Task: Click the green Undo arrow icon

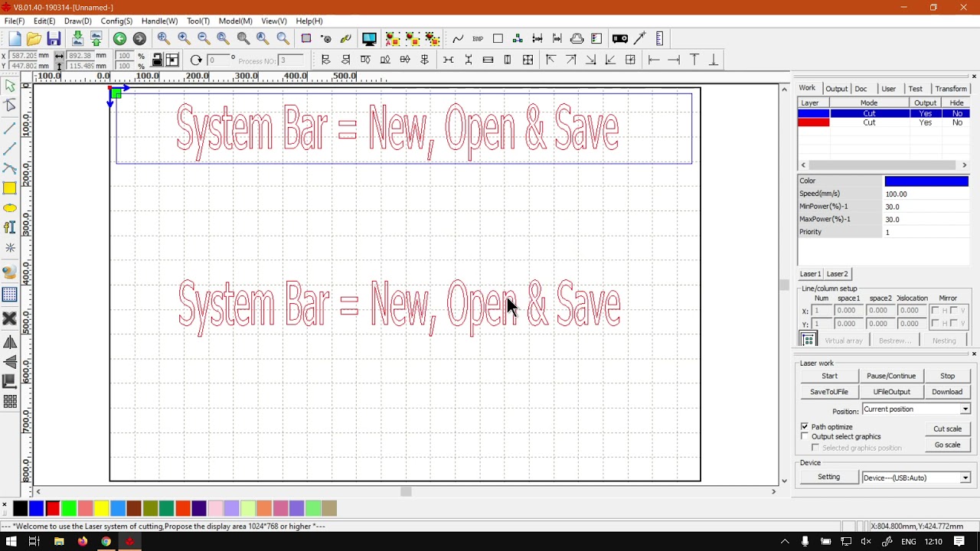Action: coord(119,39)
